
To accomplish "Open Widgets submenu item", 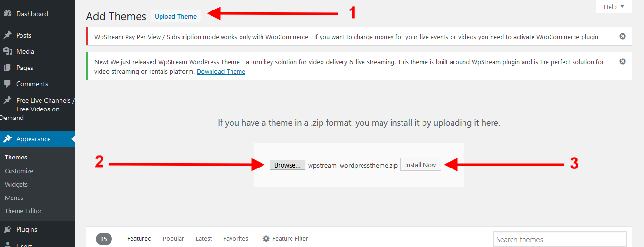I will coord(16,184).
